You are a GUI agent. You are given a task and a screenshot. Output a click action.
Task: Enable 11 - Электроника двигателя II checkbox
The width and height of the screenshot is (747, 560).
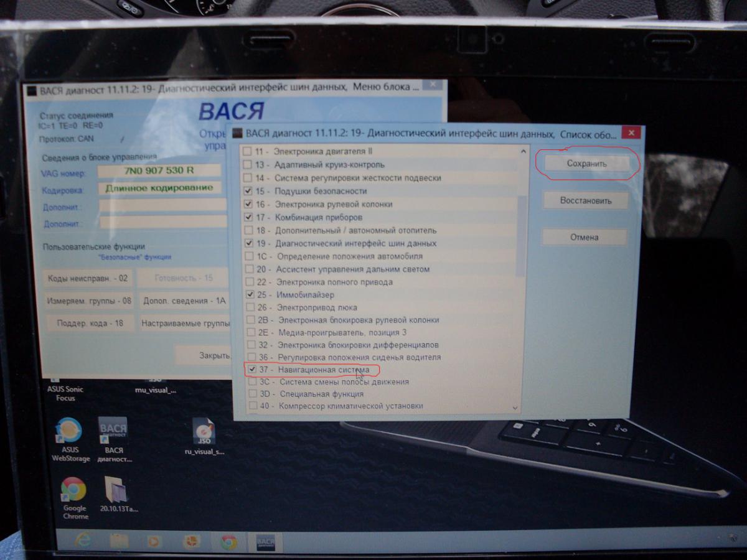[x=248, y=151]
